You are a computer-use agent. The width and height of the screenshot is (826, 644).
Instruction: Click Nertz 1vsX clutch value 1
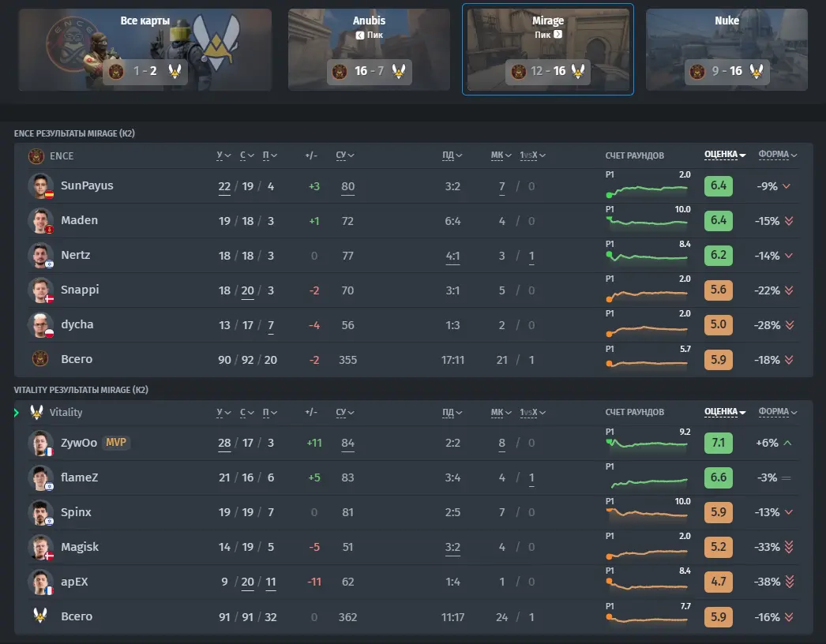(x=531, y=256)
